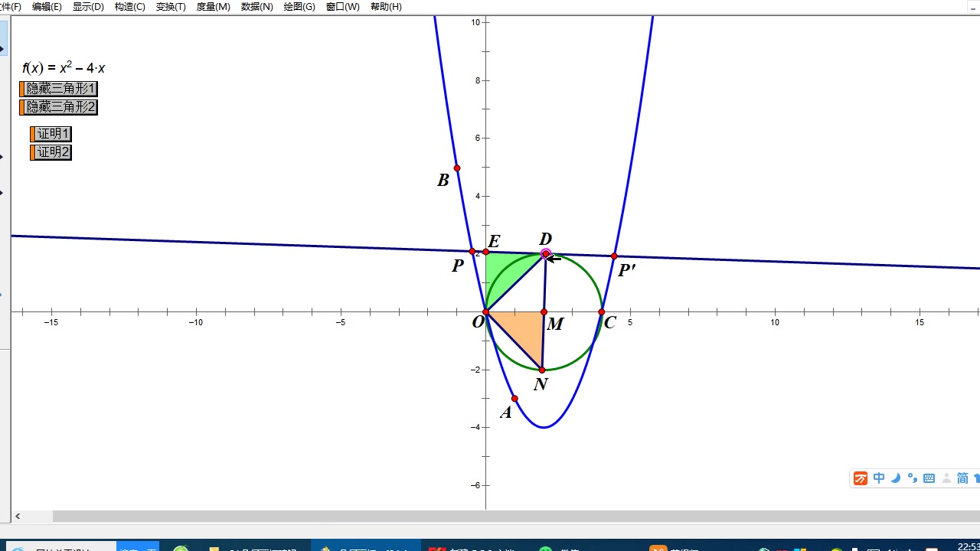
Task: Select red point A on the parabola
Action: coord(514,399)
